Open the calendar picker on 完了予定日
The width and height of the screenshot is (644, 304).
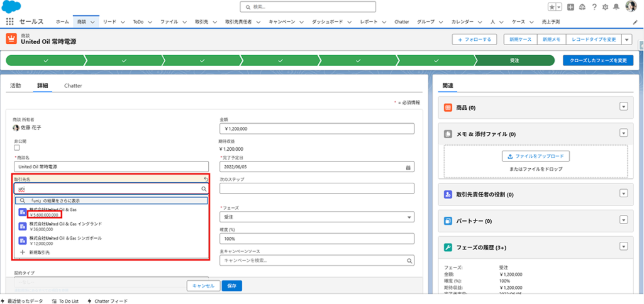click(x=408, y=167)
